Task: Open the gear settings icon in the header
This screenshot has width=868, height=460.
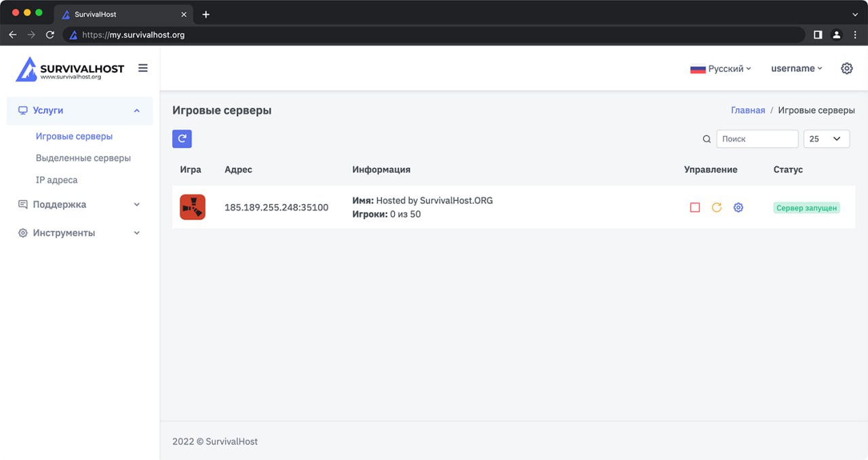Action: (846, 68)
